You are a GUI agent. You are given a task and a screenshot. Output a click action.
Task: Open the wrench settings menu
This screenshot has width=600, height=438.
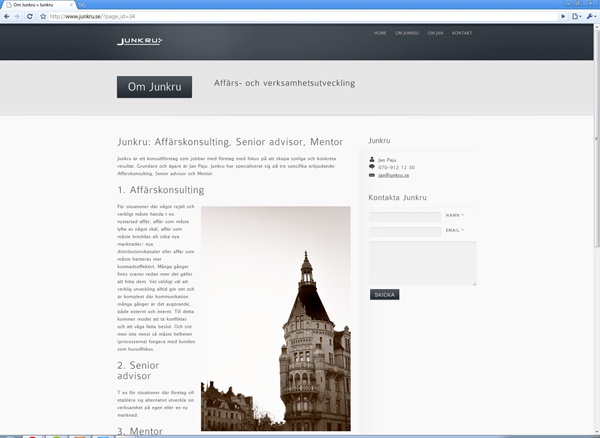591,16
